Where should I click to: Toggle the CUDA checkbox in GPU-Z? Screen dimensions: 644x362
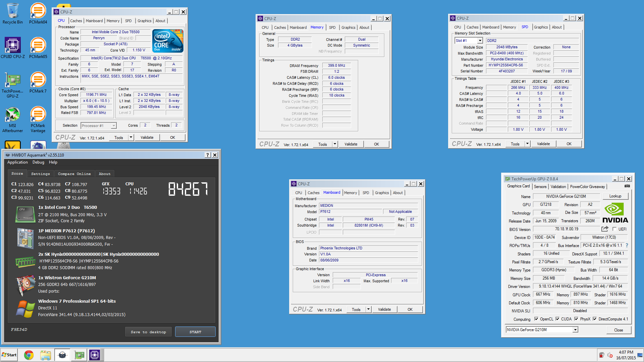(x=557, y=319)
